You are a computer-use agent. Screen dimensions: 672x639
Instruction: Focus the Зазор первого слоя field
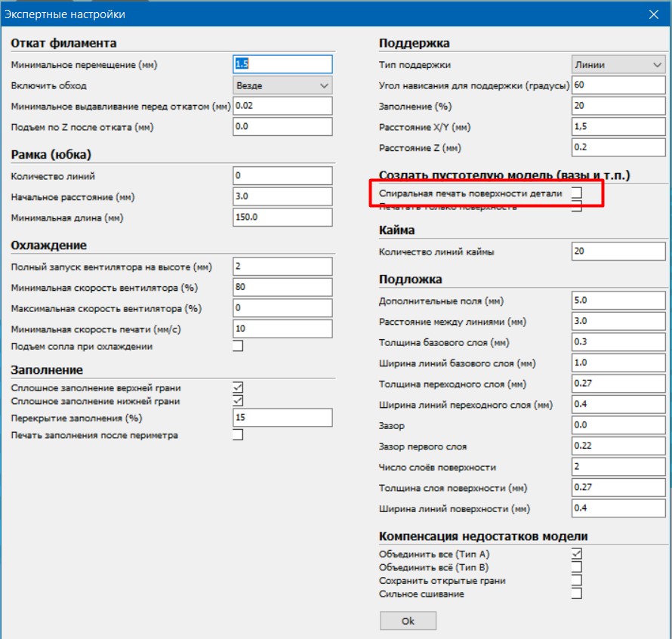[618, 446]
